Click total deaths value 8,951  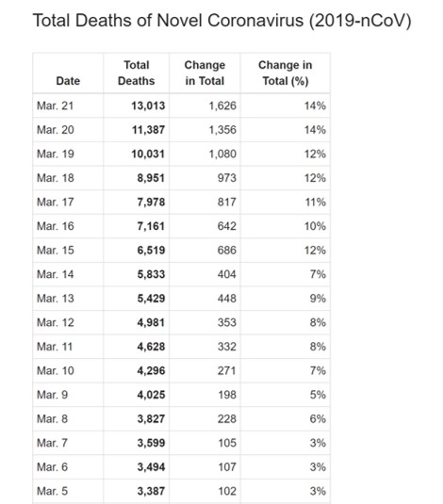click(151, 178)
